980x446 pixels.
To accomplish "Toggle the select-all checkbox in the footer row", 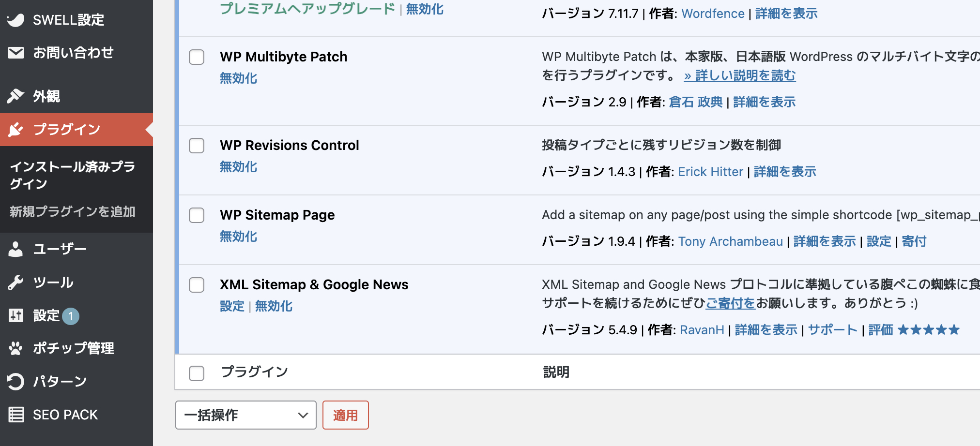I will [x=197, y=373].
